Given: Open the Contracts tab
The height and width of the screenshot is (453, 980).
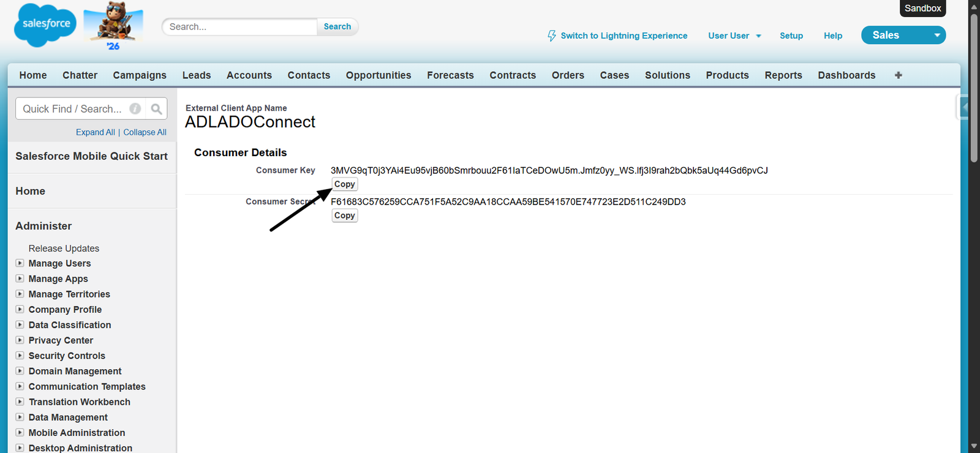Looking at the screenshot, I should pos(513,75).
